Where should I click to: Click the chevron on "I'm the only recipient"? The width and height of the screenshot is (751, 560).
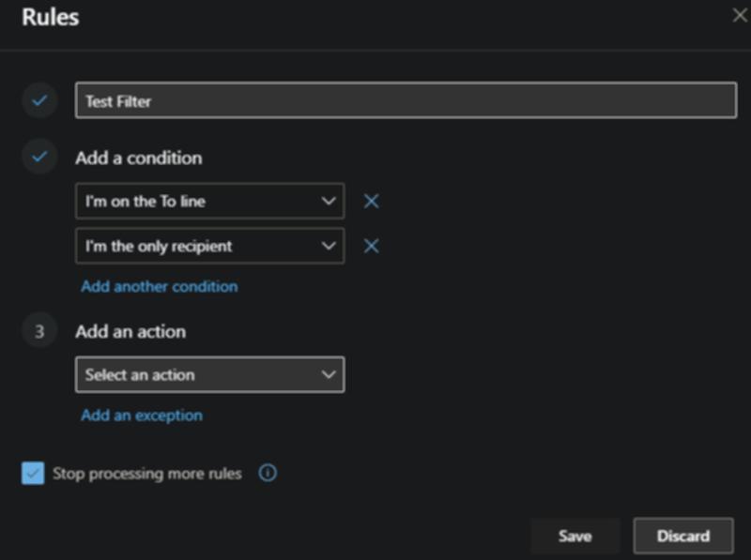tap(328, 246)
